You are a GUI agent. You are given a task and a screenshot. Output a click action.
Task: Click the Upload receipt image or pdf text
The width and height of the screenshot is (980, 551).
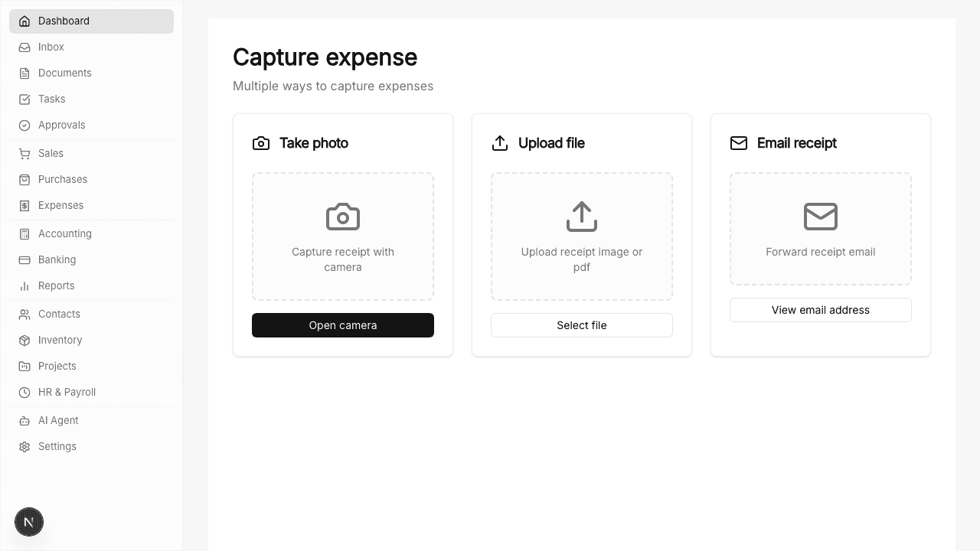[582, 259]
